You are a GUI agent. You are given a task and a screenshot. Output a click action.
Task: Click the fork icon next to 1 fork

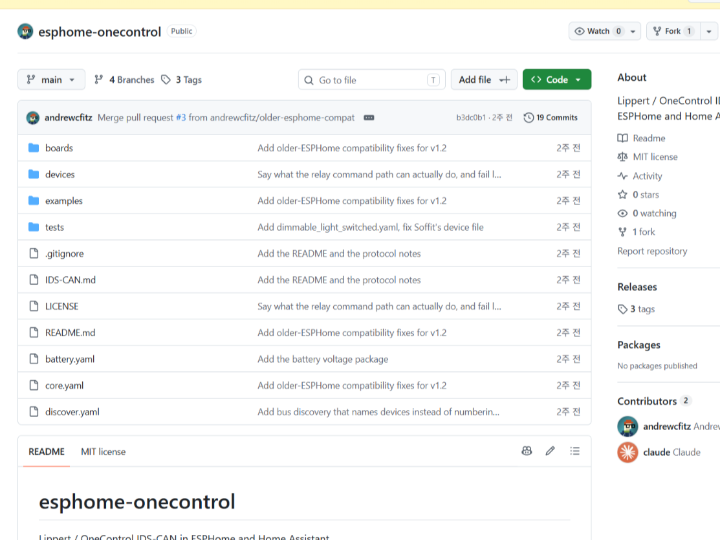[x=622, y=232]
